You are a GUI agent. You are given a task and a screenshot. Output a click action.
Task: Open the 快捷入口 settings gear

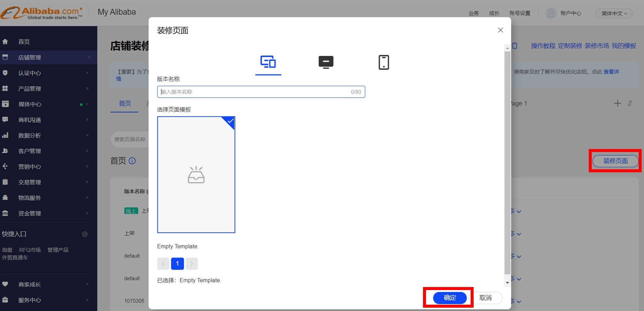tap(85, 234)
